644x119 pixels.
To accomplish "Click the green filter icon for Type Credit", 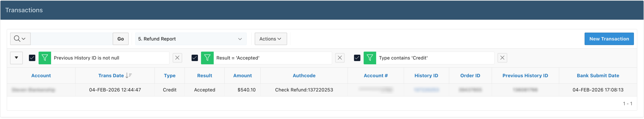I will (370, 58).
